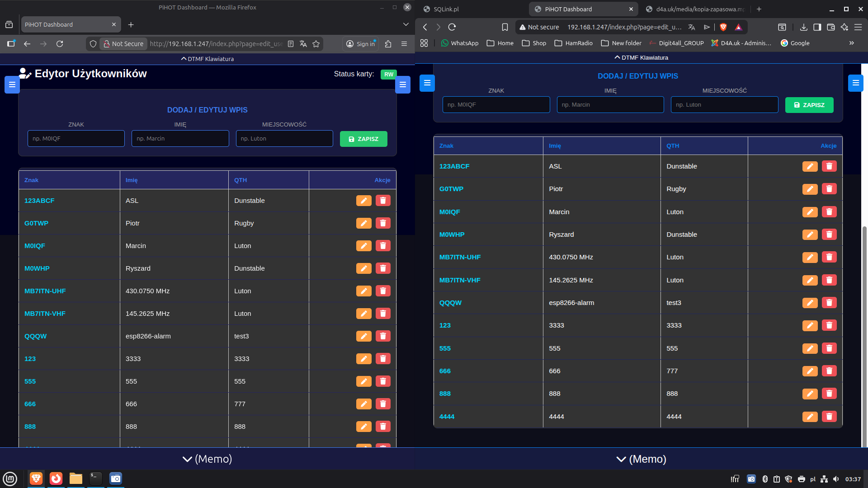Click Sign in button in Firefox
868x488 pixels.
[x=361, y=44]
